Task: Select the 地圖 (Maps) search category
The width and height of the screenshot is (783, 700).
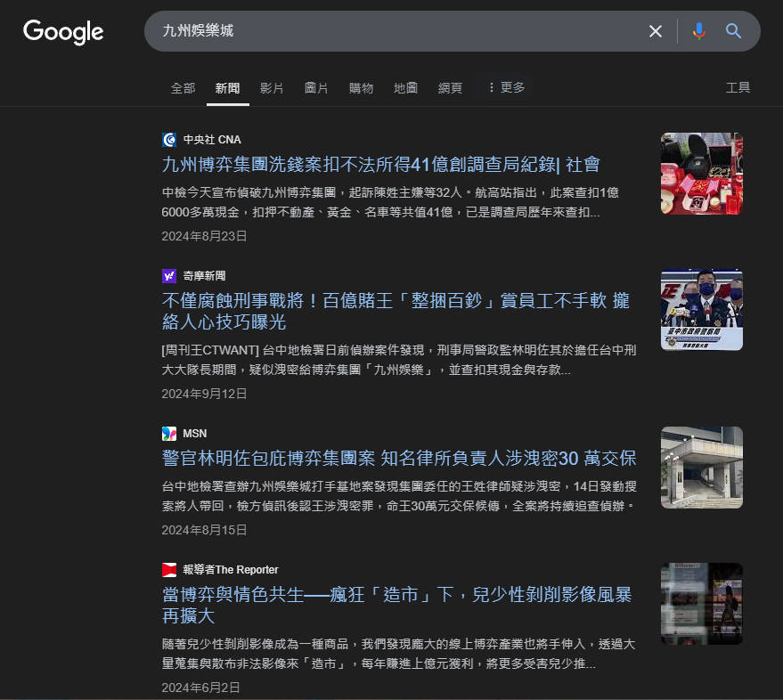Action: pos(405,87)
